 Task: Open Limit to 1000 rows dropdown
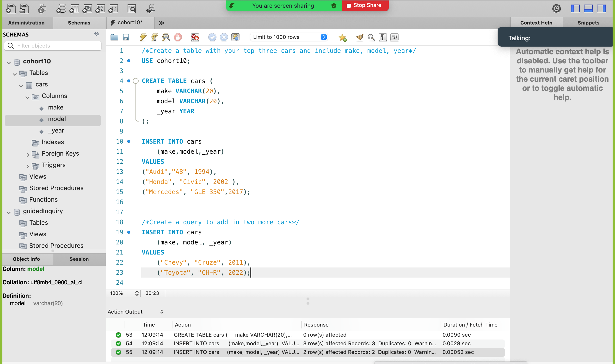[289, 37]
